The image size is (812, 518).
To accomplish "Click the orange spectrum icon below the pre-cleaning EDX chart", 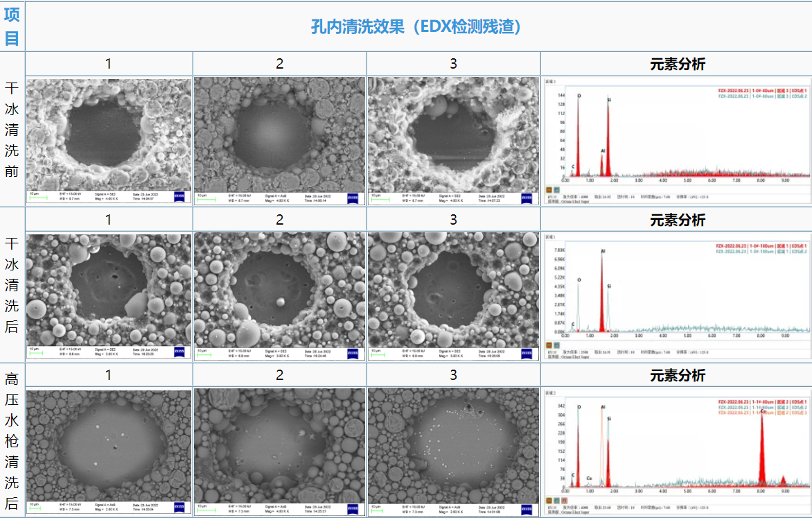I will pyautogui.click(x=549, y=189).
